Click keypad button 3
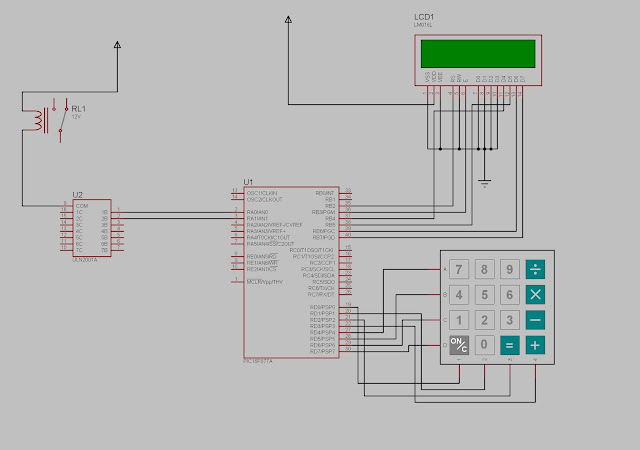 [509, 320]
